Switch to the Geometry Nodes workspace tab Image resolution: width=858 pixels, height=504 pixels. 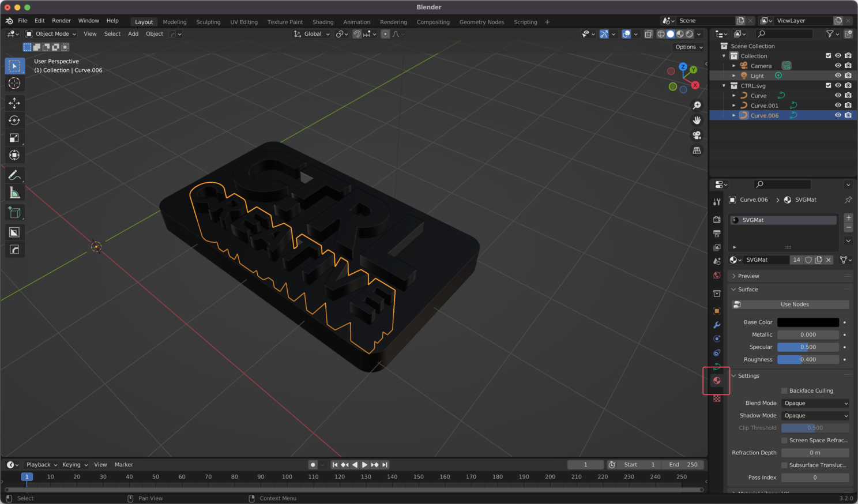(x=481, y=22)
